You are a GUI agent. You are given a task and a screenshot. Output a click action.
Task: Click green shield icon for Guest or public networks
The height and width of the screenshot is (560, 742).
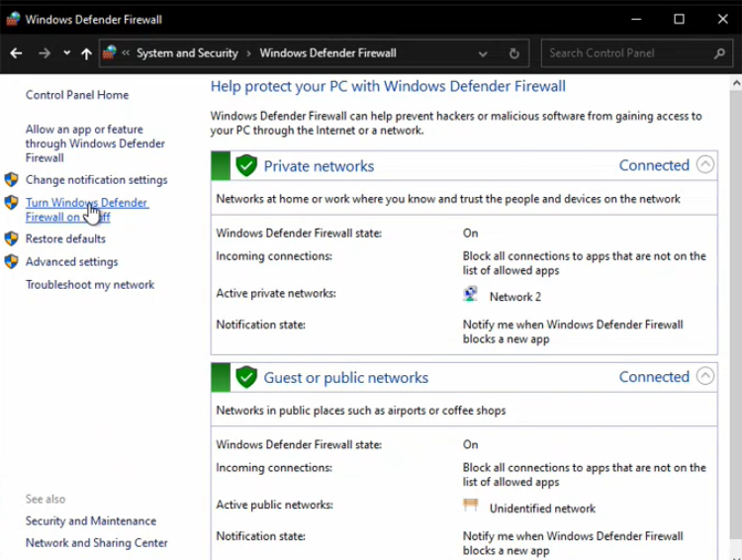[246, 377]
